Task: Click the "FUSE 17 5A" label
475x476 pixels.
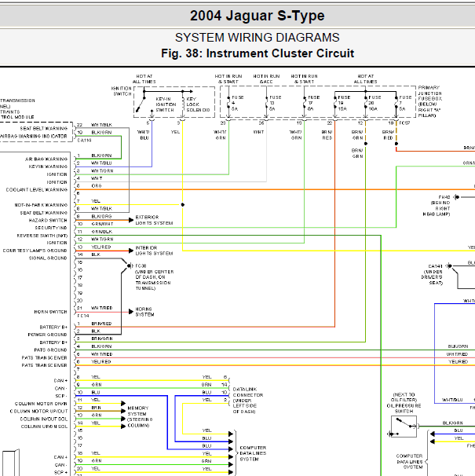Action: (313, 103)
